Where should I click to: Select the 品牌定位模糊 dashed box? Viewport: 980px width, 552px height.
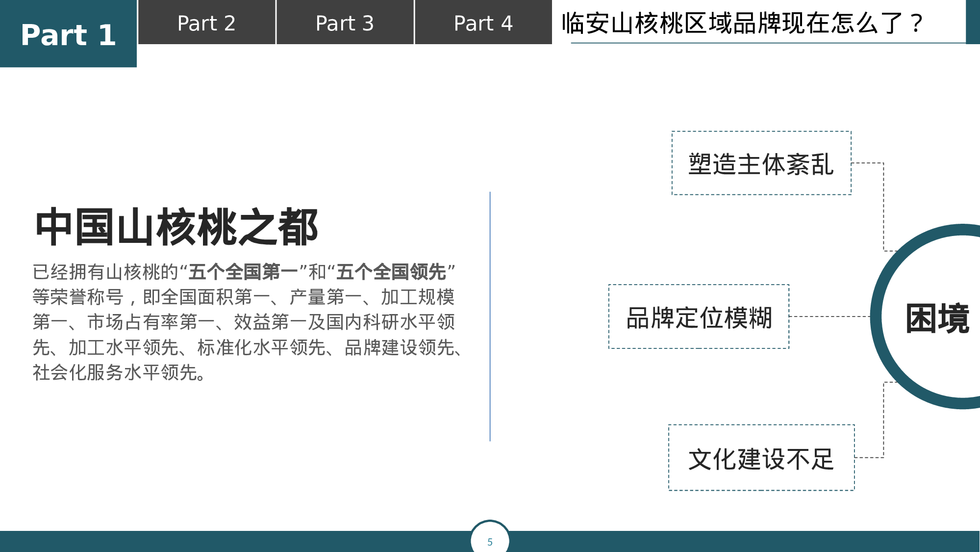[x=698, y=317]
